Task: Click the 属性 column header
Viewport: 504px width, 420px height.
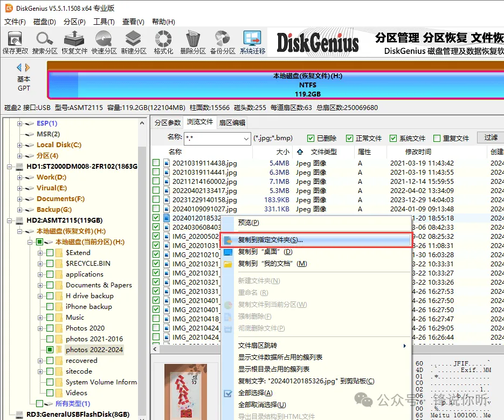Action: 364,152
